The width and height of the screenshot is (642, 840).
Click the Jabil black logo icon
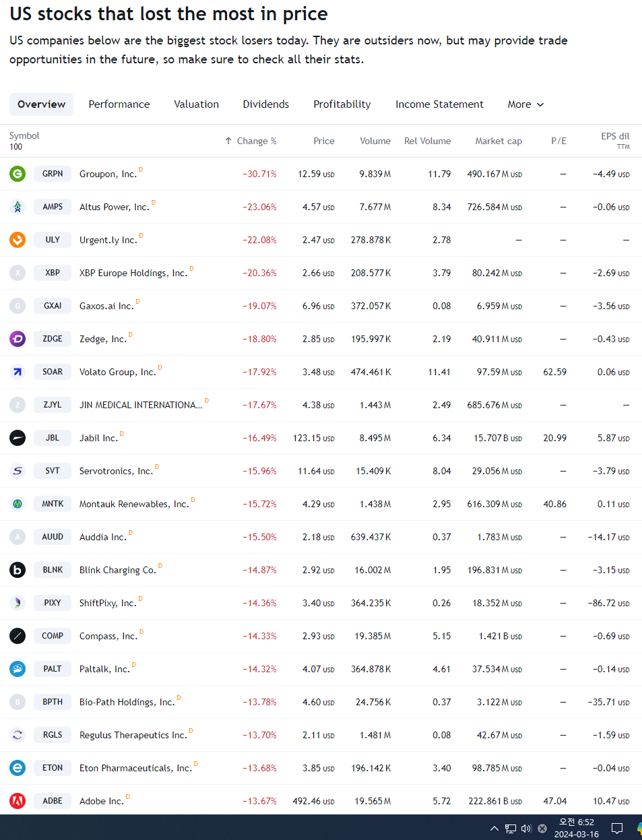(18, 438)
